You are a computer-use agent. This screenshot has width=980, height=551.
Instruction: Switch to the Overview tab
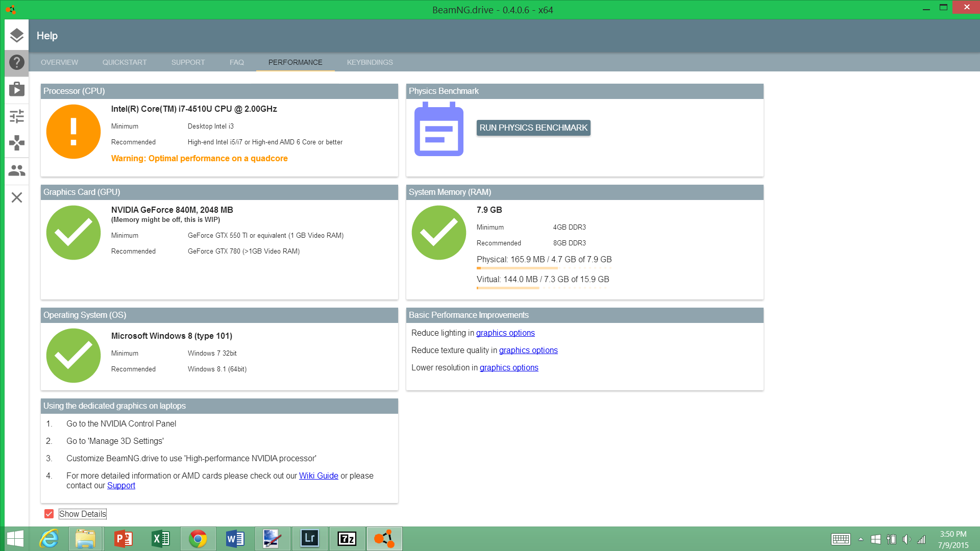point(59,62)
